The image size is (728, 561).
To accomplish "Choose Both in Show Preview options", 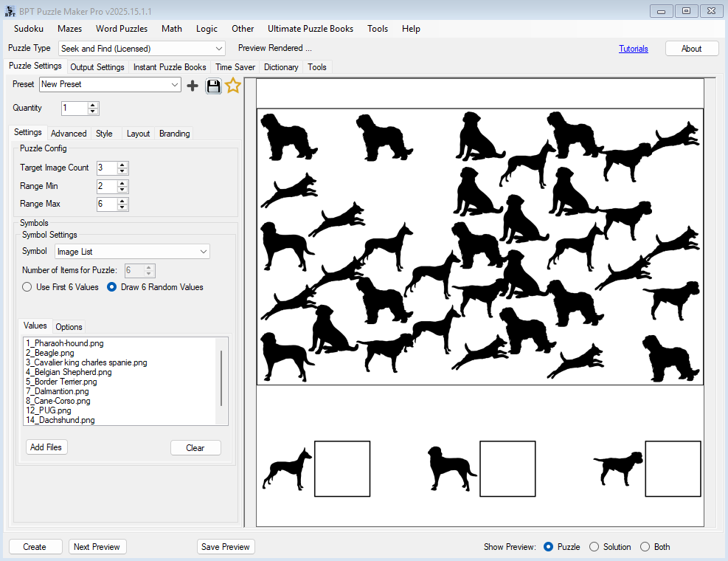I will [x=645, y=547].
